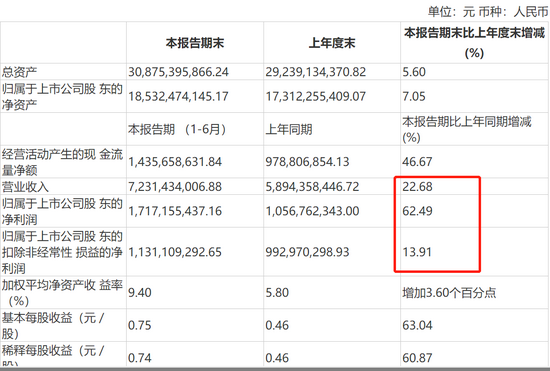The image size is (550, 371).
Task: Click the 0.74 diluted earnings value
Action: pyautogui.click(x=140, y=358)
